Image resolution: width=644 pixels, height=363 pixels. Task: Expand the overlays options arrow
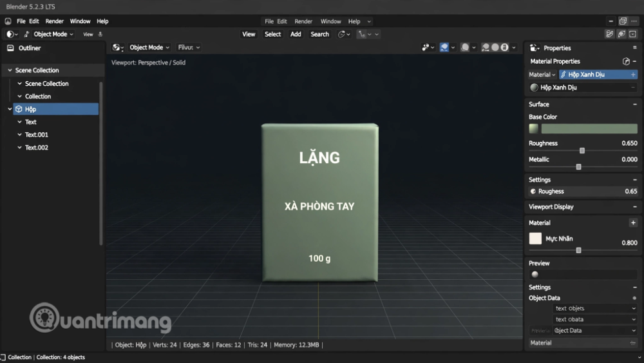point(474,48)
